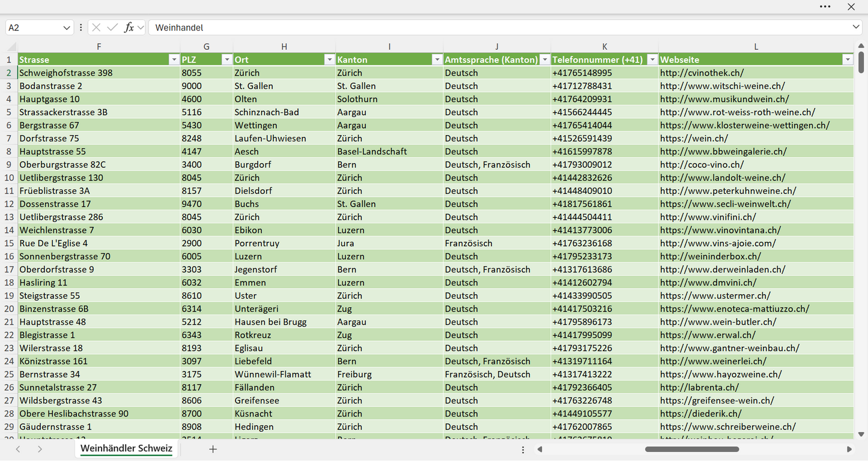Image resolution: width=868 pixels, height=461 pixels.
Task: Add a new sheet with plus icon
Action: pos(213,449)
